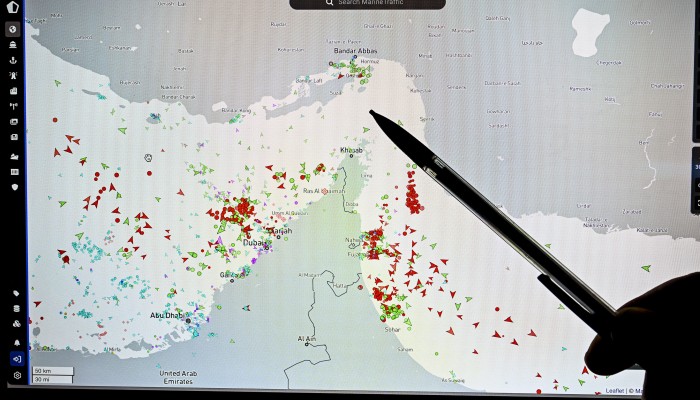Open the tag icon in lower sidebar
Image resolution: width=700 pixels, height=400 pixels.
16,293
